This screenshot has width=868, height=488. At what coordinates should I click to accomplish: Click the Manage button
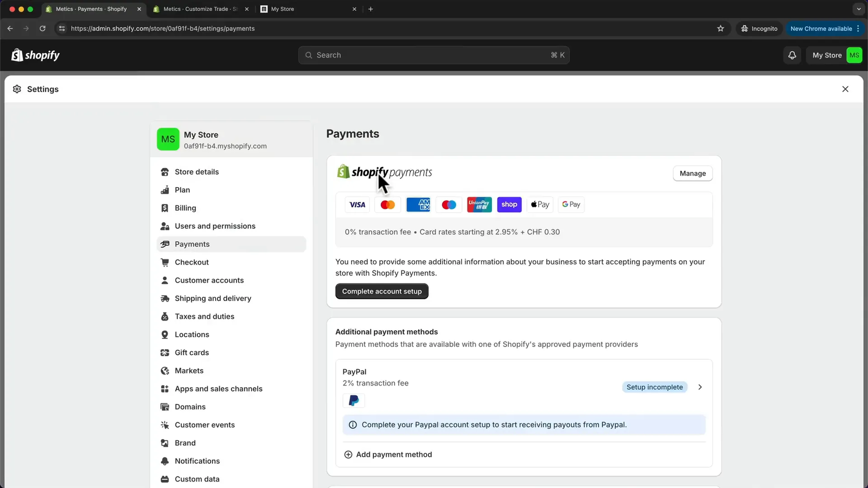tap(693, 174)
